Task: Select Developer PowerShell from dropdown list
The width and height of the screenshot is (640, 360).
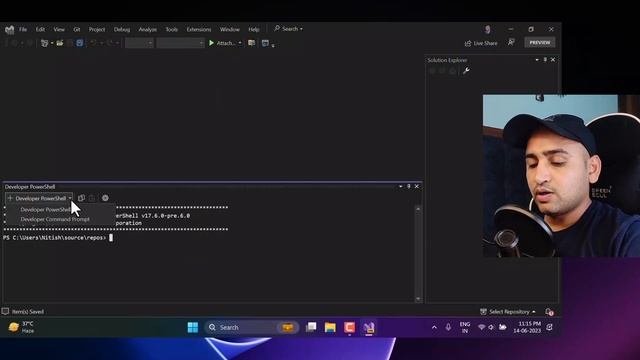Action: 46,209
